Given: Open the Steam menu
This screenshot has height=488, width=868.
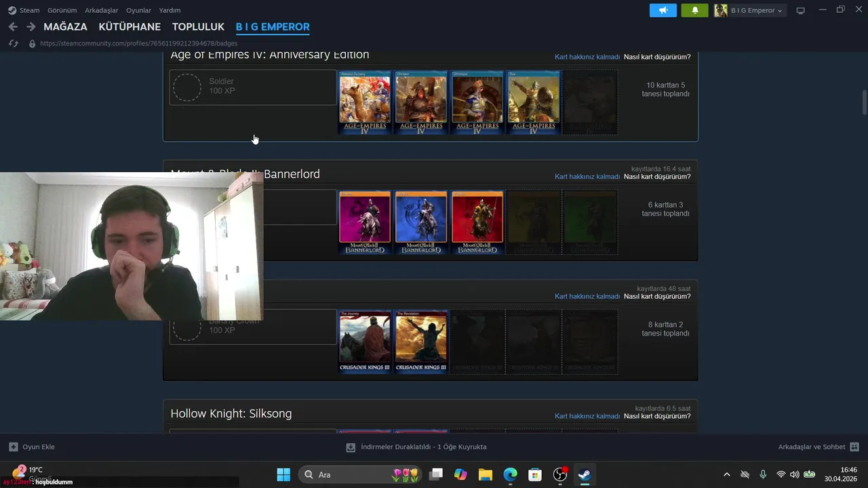Looking at the screenshot, I should click(x=29, y=10).
